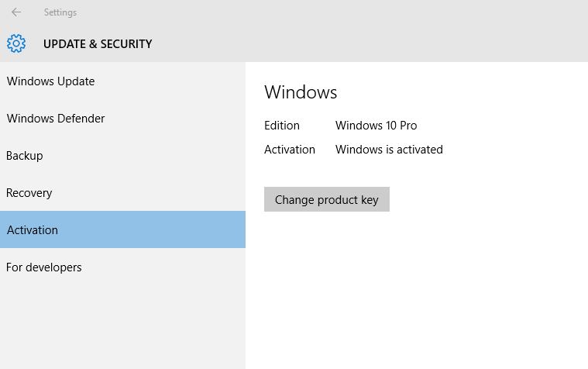Click the UPDATE & SECURITY header text
Image resolution: width=588 pixels, height=369 pixels.
point(98,44)
